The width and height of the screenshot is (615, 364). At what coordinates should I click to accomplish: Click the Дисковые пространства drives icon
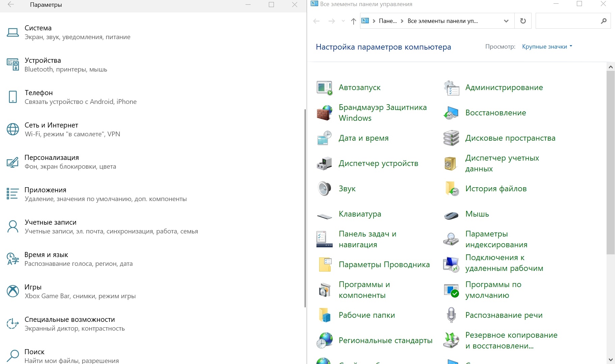pyautogui.click(x=451, y=138)
